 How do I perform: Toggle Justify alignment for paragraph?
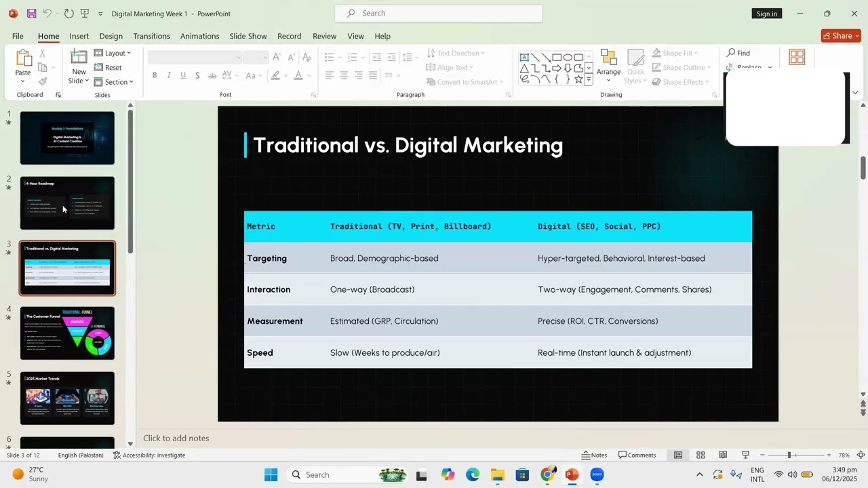[373, 75]
